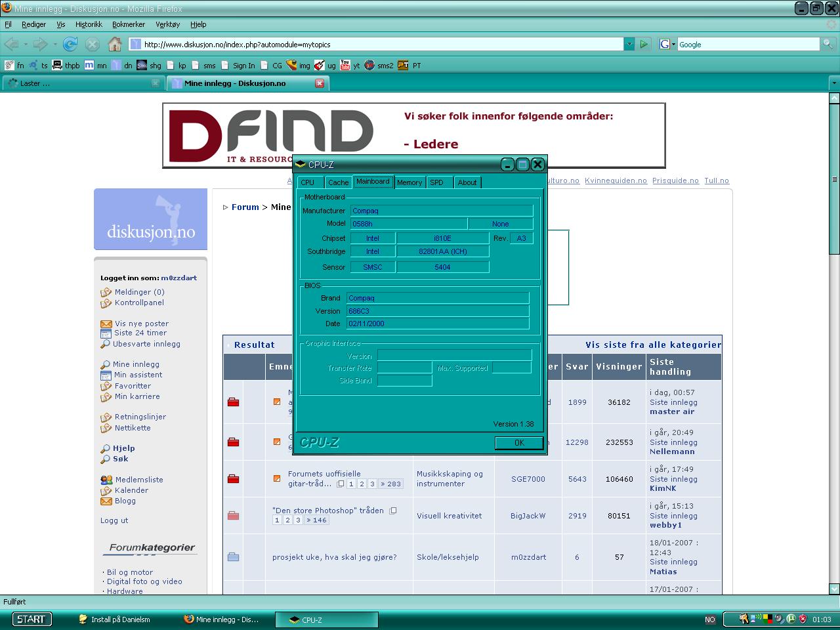
Task: Go to page 283 of gitar-tråd
Action: click(x=390, y=484)
